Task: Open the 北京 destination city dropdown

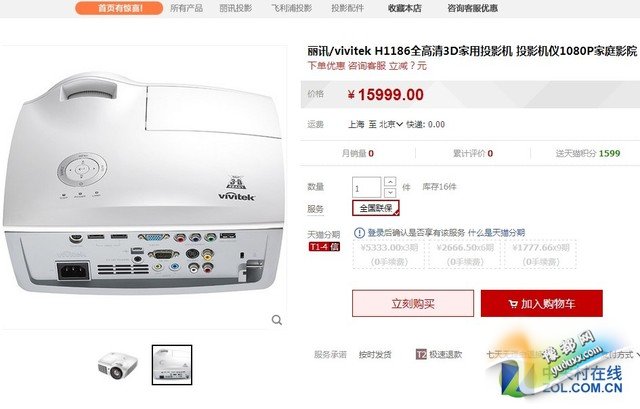Action: (x=391, y=124)
